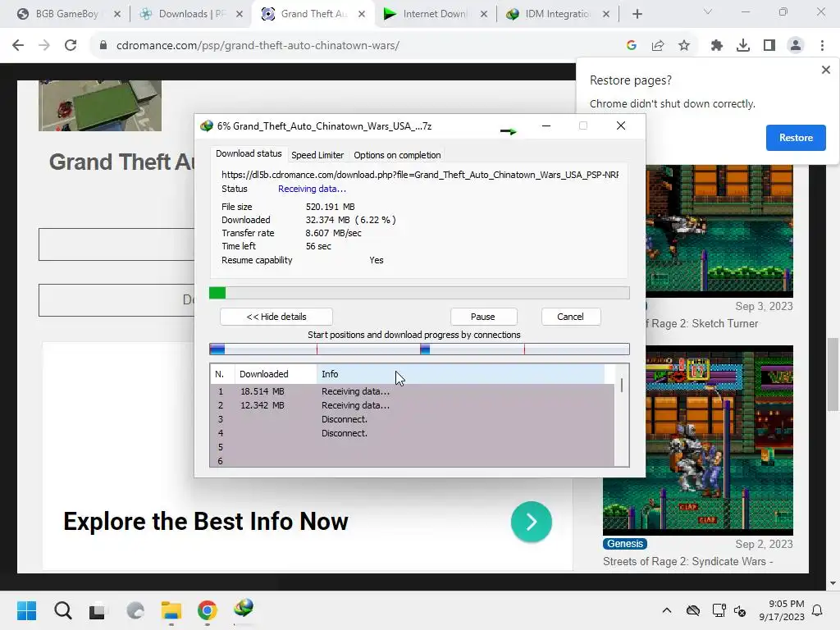Close the Downloads tab
The width and height of the screenshot is (840, 630).
[240, 14]
